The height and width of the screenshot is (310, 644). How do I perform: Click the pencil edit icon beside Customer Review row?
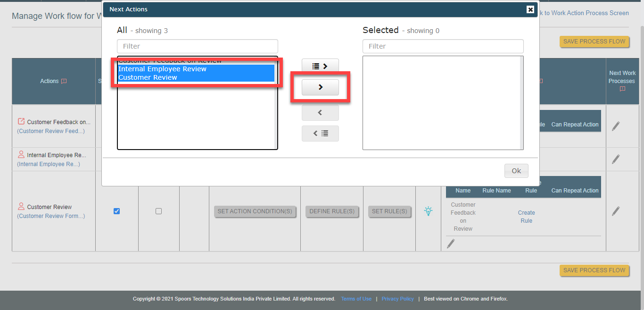click(x=616, y=211)
